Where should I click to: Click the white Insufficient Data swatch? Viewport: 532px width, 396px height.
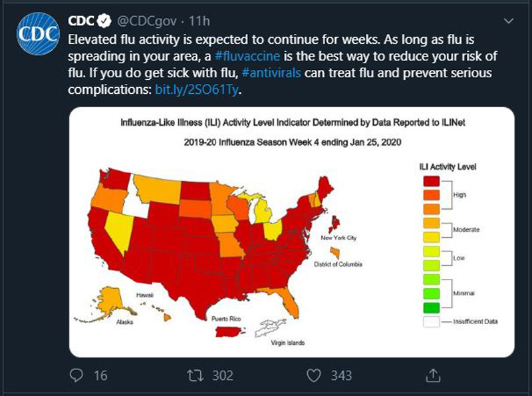tap(431, 321)
